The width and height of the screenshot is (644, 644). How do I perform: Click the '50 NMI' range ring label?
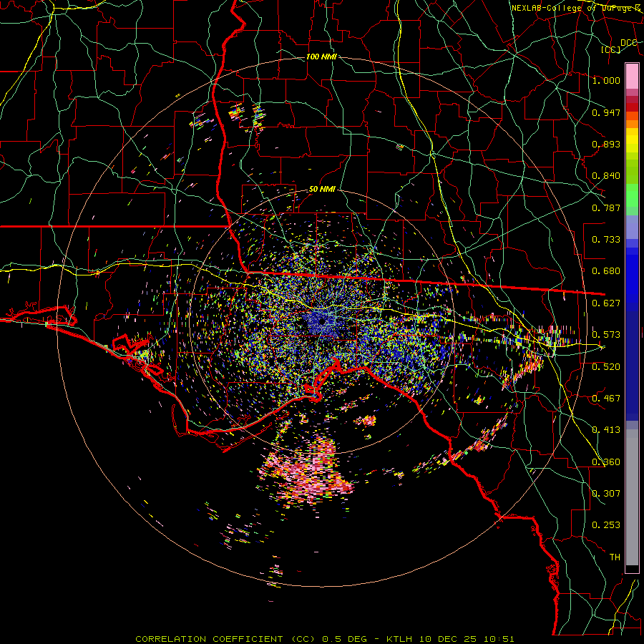point(322,189)
